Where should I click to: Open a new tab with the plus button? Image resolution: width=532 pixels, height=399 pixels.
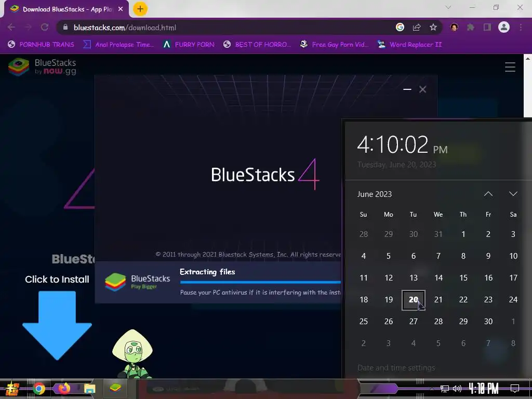pos(140,9)
